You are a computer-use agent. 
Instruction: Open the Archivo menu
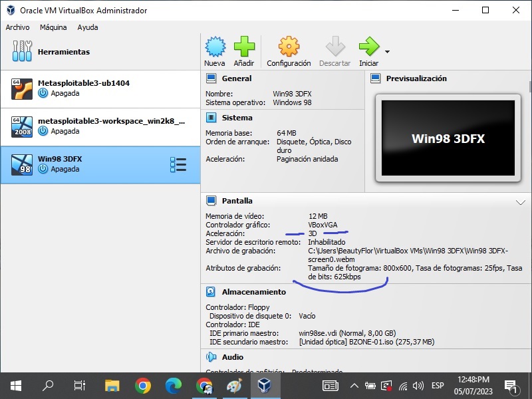click(x=18, y=27)
